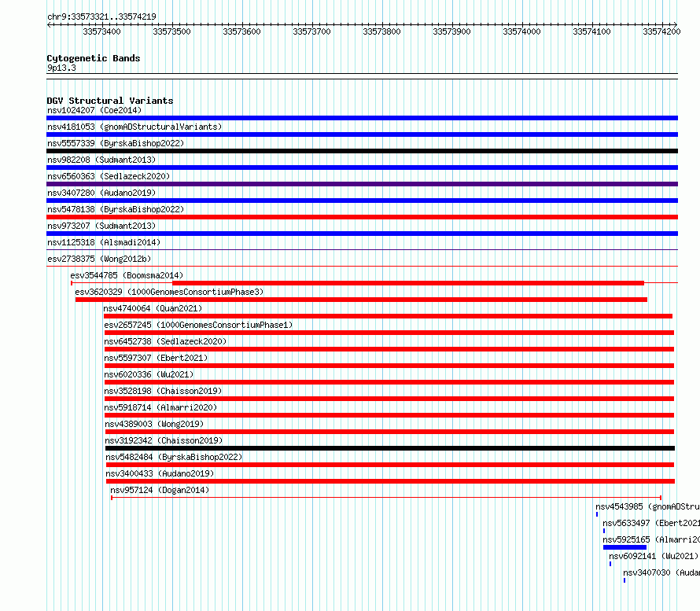Click small blue marker under nsv3407030
This screenshot has height=611, width=700.
click(624, 580)
